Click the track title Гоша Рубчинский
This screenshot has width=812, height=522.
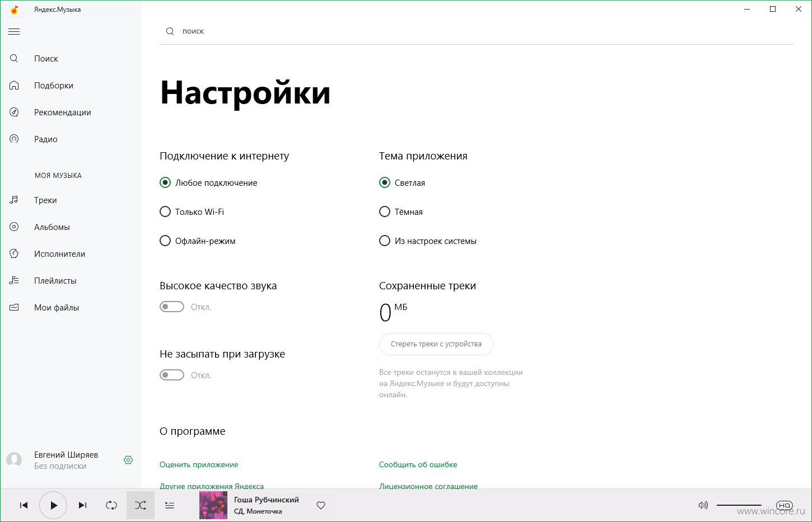click(x=267, y=500)
